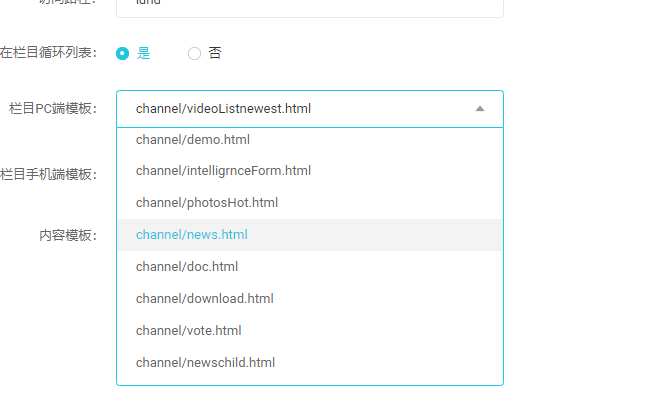The image size is (669, 409).
Task: Select channel/doc.html in the dropdown
Action: tap(187, 267)
